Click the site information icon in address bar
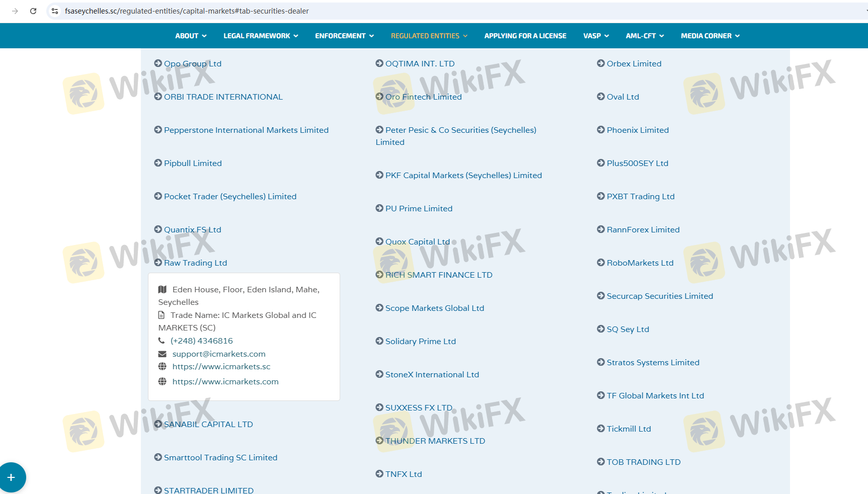The image size is (868, 494). point(55,11)
